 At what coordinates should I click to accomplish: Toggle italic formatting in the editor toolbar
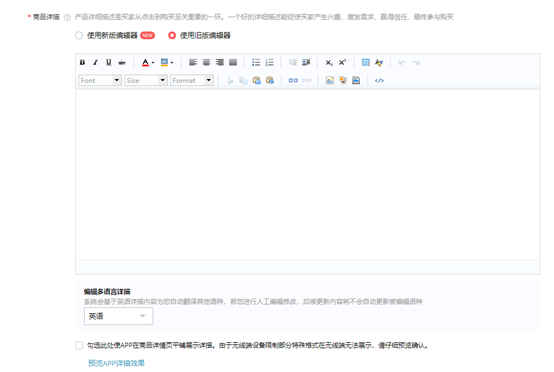tap(95, 63)
